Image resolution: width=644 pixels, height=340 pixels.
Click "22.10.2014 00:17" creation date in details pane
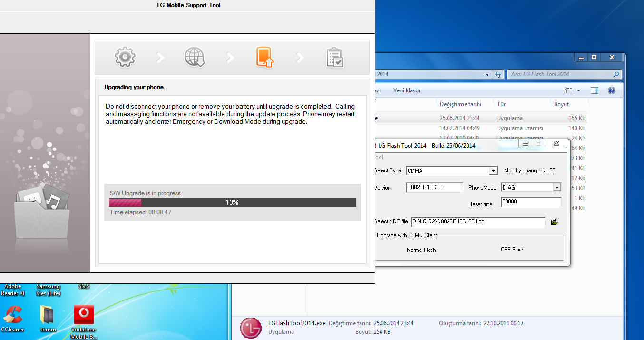pos(503,323)
